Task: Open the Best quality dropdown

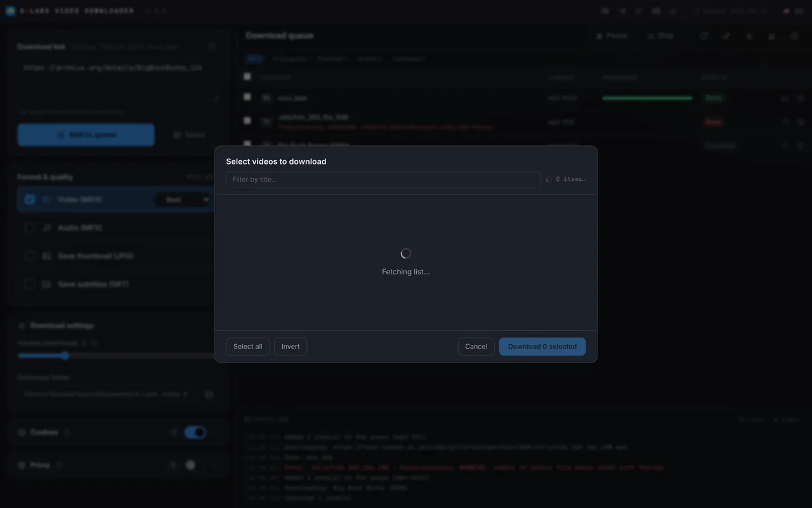Action: click(x=183, y=199)
